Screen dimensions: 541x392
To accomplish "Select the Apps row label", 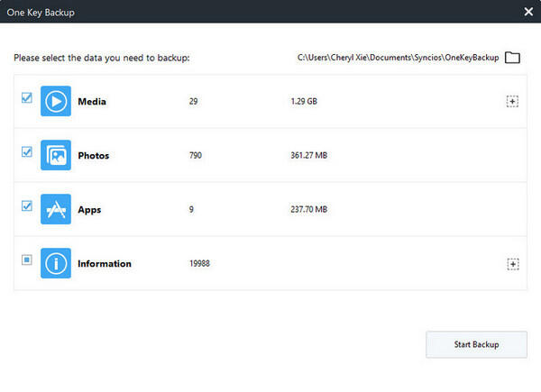I will 89,210.
